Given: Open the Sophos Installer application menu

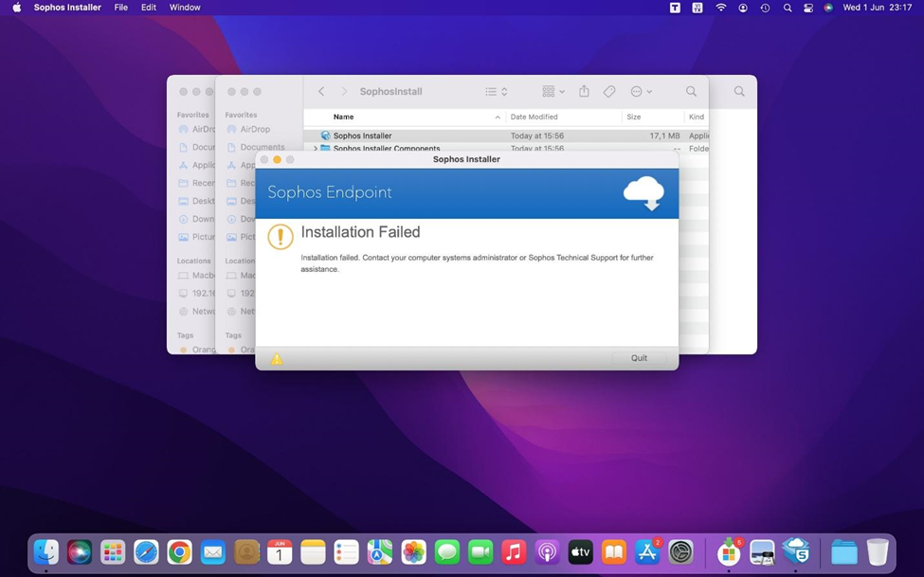Looking at the screenshot, I should (68, 8).
